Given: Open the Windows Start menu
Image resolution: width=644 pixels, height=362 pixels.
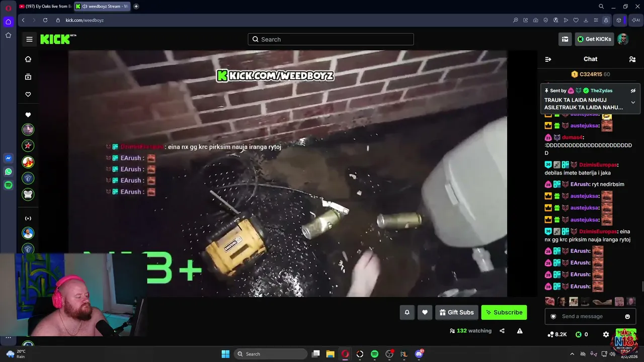Looking at the screenshot, I should point(225,354).
